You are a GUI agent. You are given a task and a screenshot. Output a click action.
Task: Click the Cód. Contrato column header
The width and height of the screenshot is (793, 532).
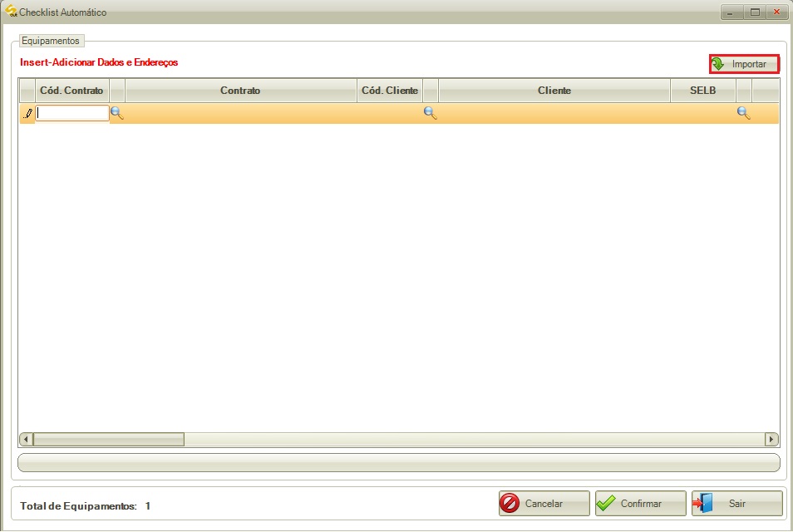[x=71, y=91]
